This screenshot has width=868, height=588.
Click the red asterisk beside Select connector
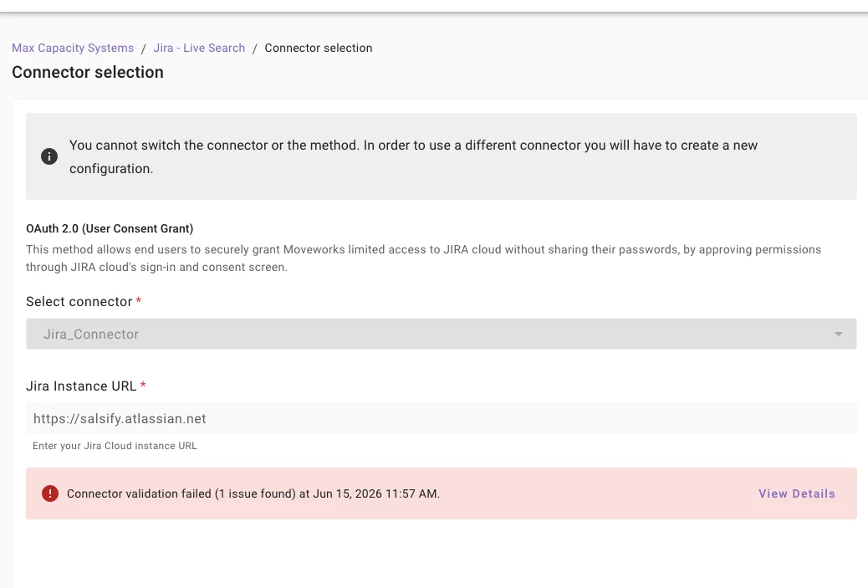coord(139,300)
